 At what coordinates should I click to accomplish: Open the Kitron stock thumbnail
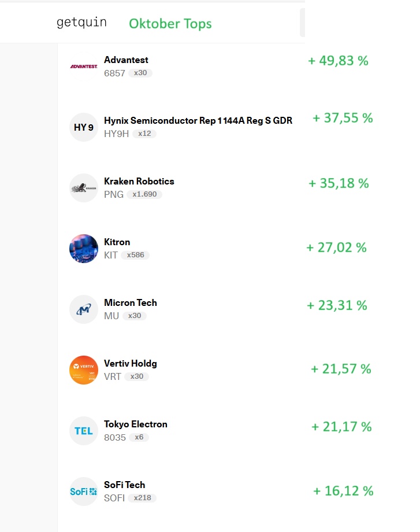pyautogui.click(x=84, y=249)
